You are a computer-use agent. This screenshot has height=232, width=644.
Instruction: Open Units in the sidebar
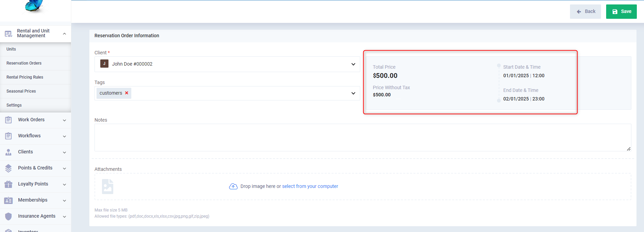pos(35,49)
